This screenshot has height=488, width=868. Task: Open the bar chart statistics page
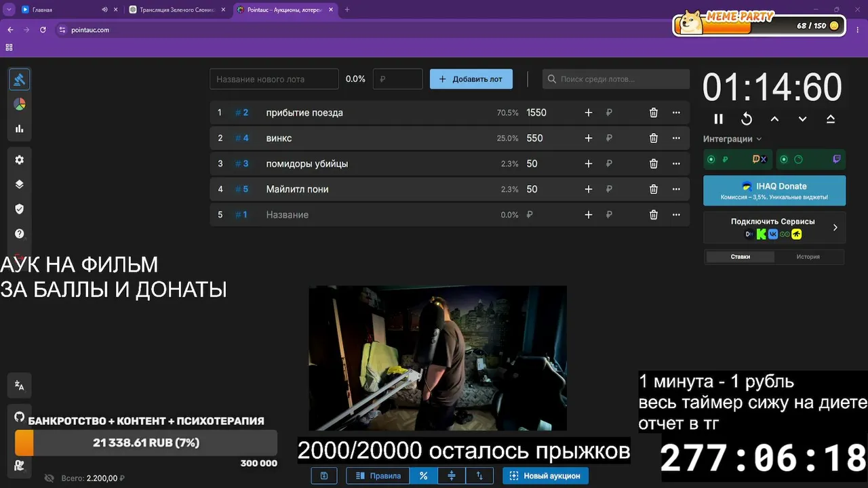20,129
